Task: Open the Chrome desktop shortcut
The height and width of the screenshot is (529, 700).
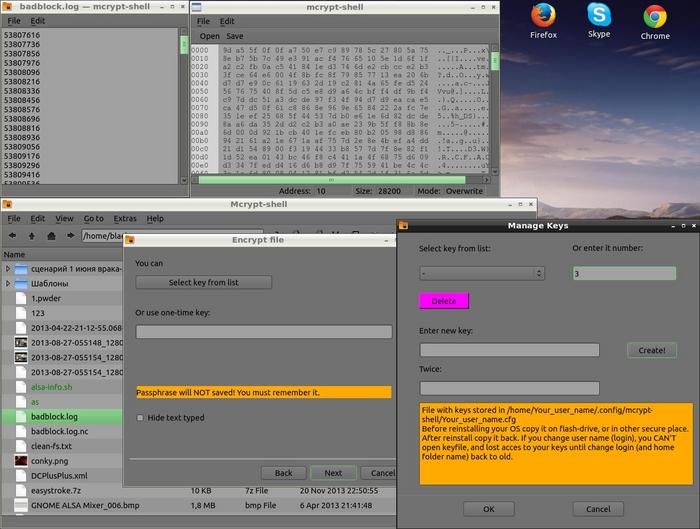Action: tap(655, 18)
